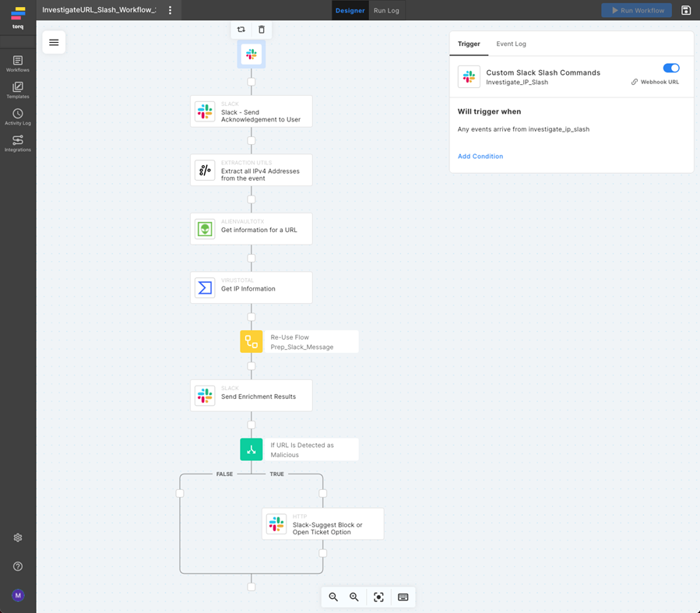The height and width of the screenshot is (613, 700).
Task: Select Get information for a URL step
Action: 252,229
